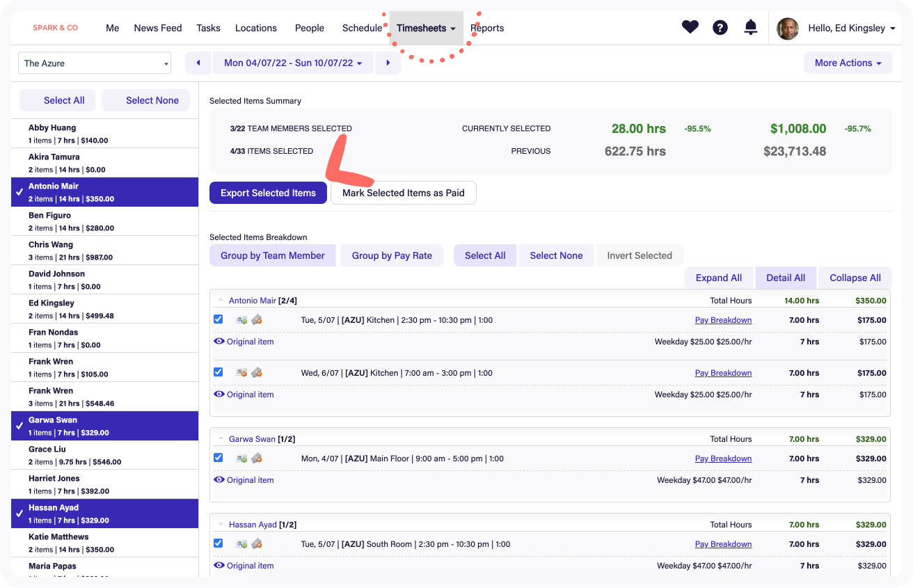Click Ed Kingsley's profile avatar

788,29
